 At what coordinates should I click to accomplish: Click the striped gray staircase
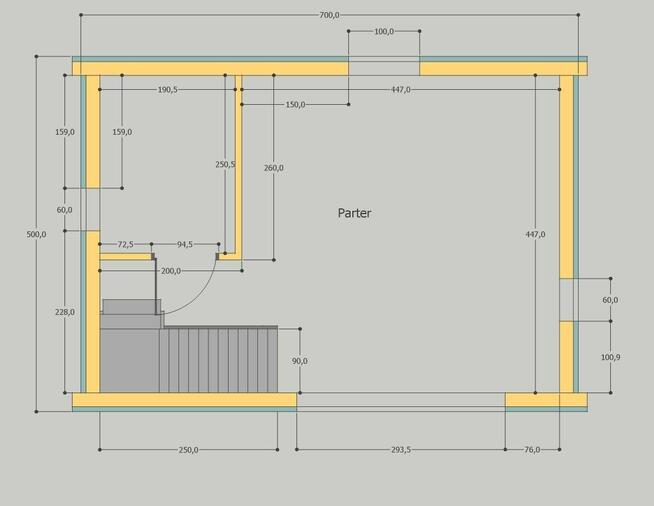218,360
